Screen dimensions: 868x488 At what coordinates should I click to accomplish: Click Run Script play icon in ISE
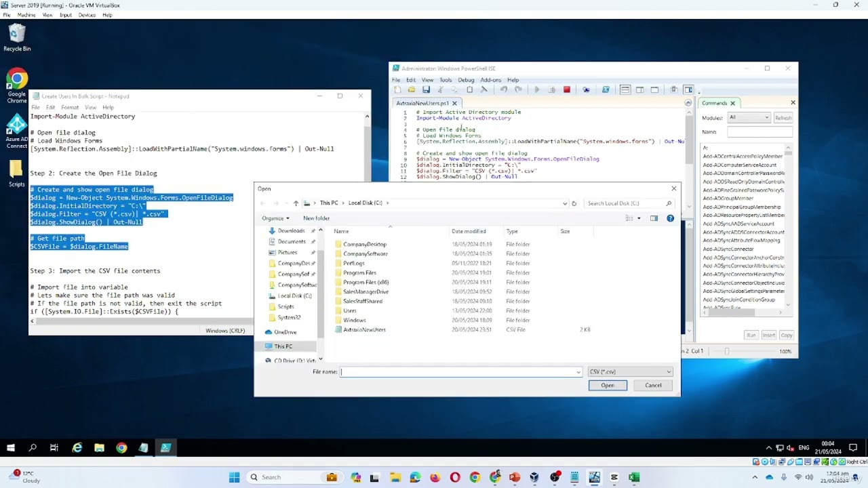tap(537, 89)
